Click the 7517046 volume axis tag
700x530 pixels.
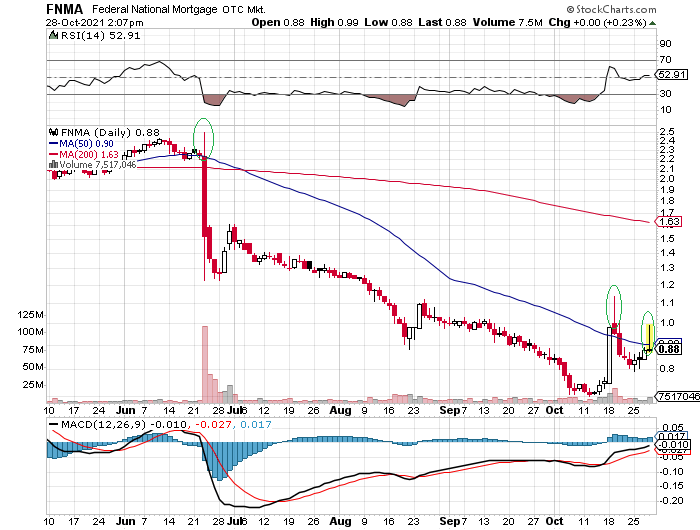click(678, 396)
